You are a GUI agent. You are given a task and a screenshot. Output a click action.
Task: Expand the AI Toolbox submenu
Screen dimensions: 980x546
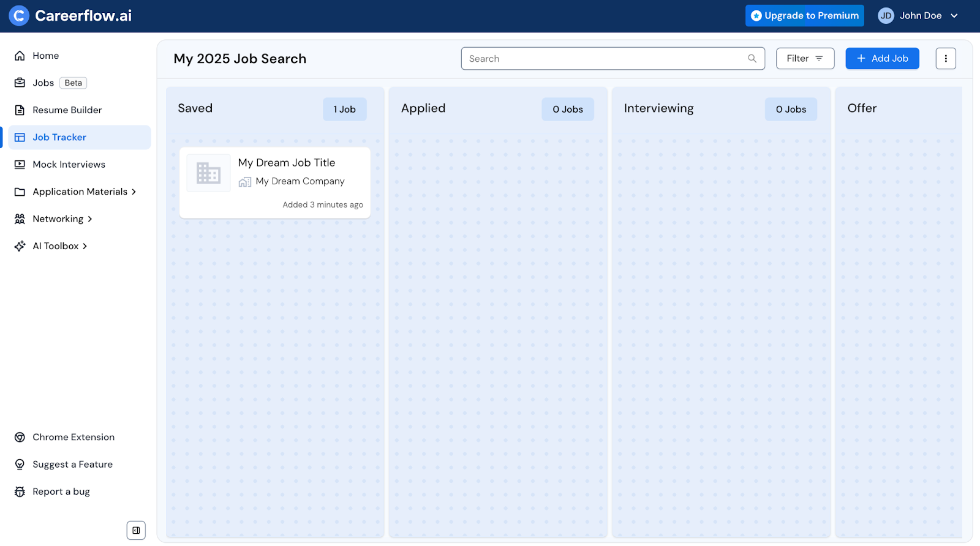(x=85, y=246)
